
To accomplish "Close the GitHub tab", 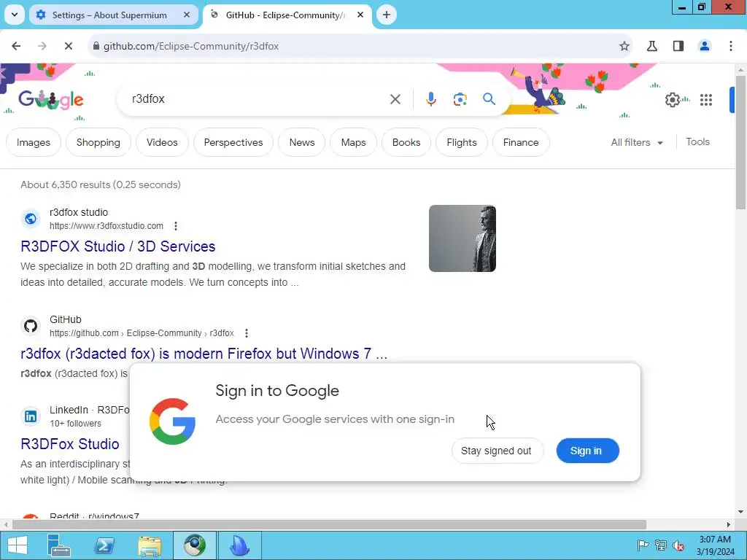I will pos(360,15).
